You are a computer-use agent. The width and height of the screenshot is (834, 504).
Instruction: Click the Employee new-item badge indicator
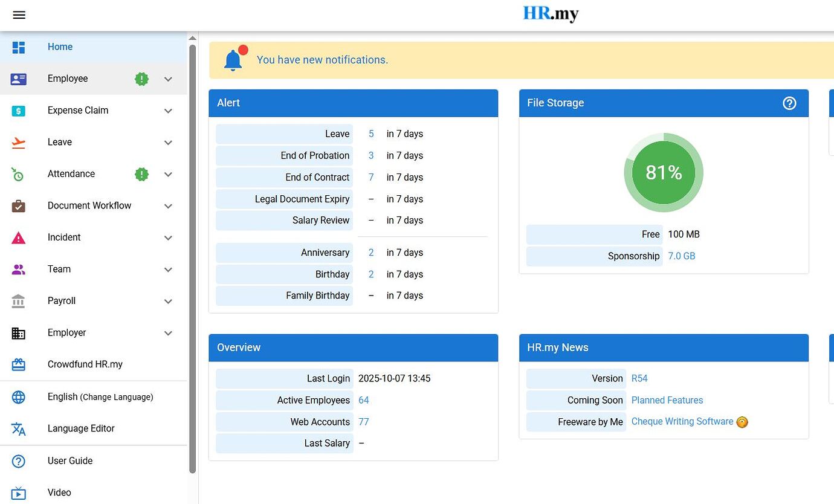tap(141, 79)
